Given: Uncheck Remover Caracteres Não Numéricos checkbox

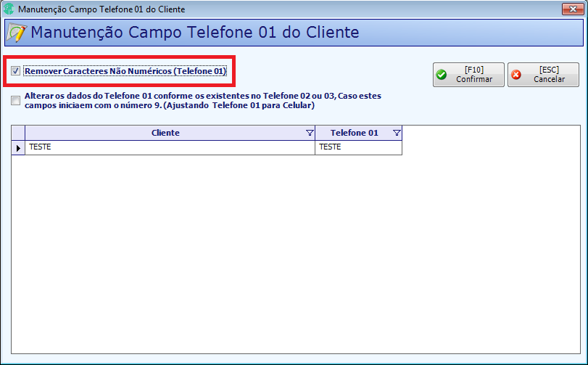Looking at the screenshot, I should (15, 71).
